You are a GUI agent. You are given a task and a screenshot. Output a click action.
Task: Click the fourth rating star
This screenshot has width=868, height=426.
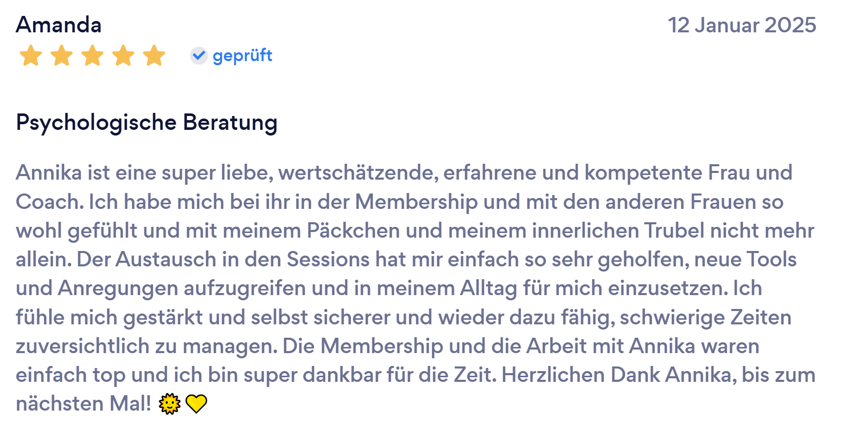coord(123,55)
